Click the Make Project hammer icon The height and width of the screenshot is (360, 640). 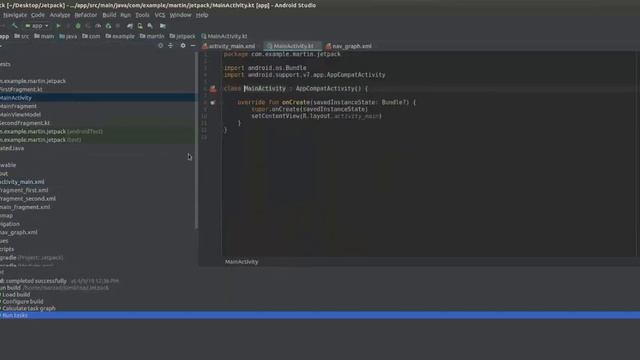(15, 26)
